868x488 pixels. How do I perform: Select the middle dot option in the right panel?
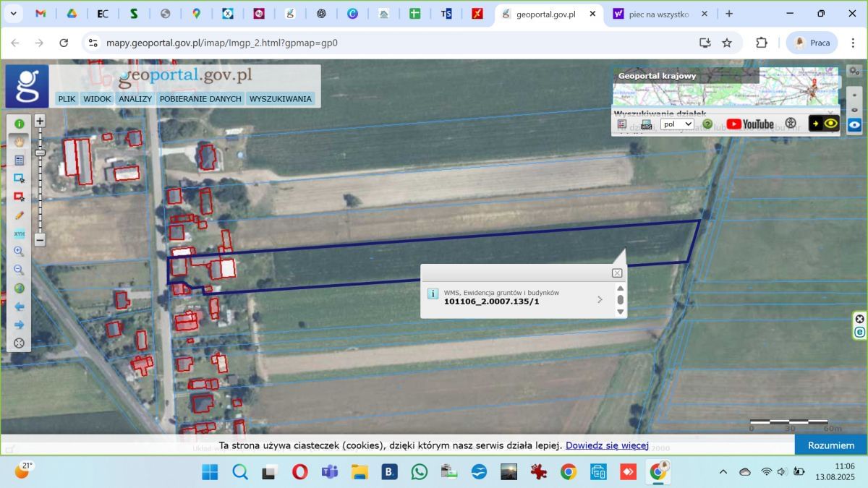(x=855, y=110)
